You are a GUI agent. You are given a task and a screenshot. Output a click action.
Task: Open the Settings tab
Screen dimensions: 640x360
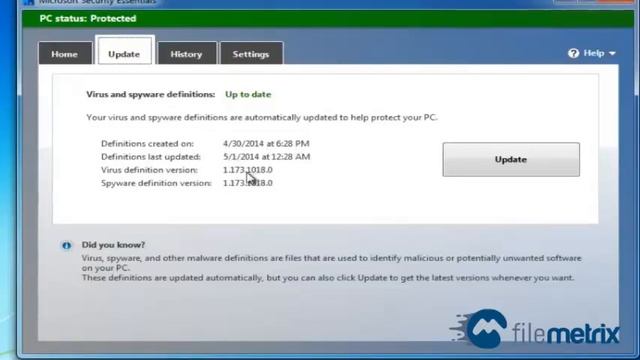click(251, 53)
